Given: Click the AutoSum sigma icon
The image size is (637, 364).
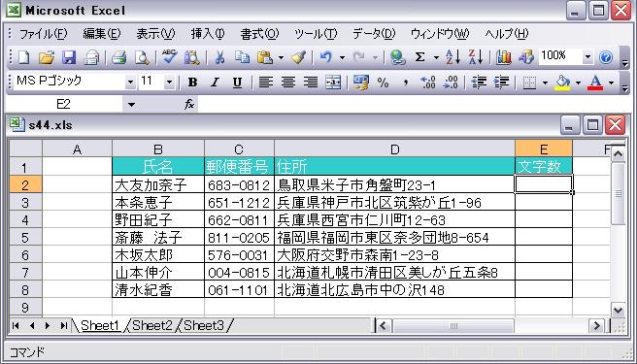Looking at the screenshot, I should pyautogui.click(x=420, y=57).
